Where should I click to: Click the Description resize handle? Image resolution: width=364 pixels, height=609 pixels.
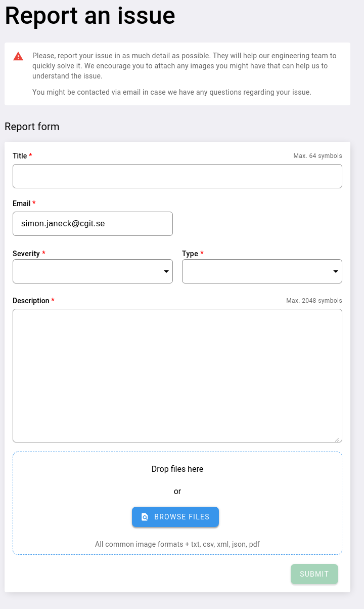coord(337,438)
